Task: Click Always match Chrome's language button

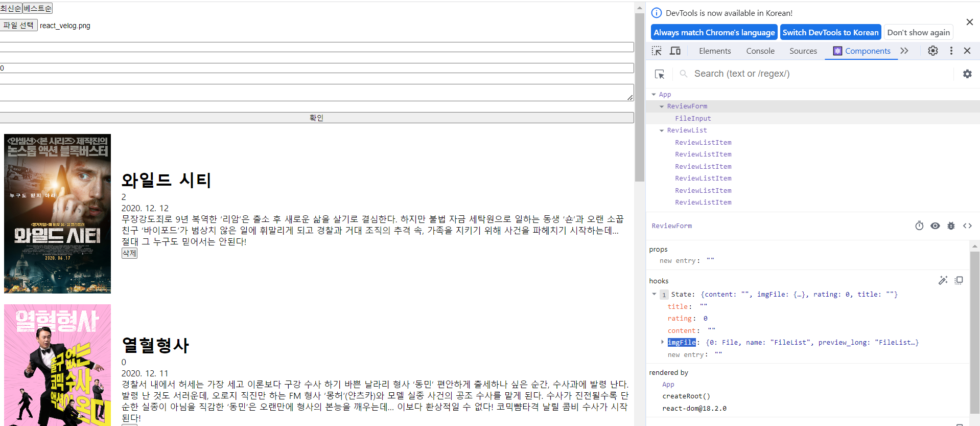Action: (x=714, y=32)
